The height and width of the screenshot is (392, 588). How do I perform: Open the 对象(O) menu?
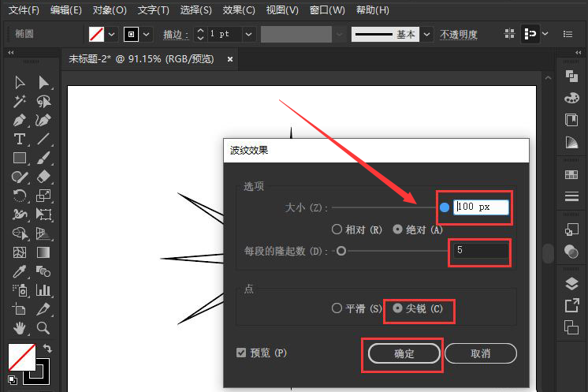pos(110,10)
